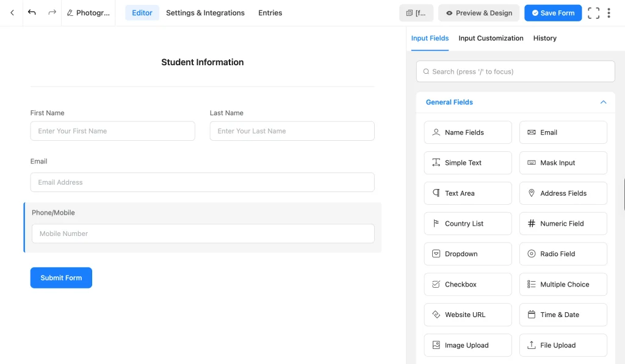The image size is (625, 364).
Task: Copy the form shortcode
Action: [x=416, y=13]
